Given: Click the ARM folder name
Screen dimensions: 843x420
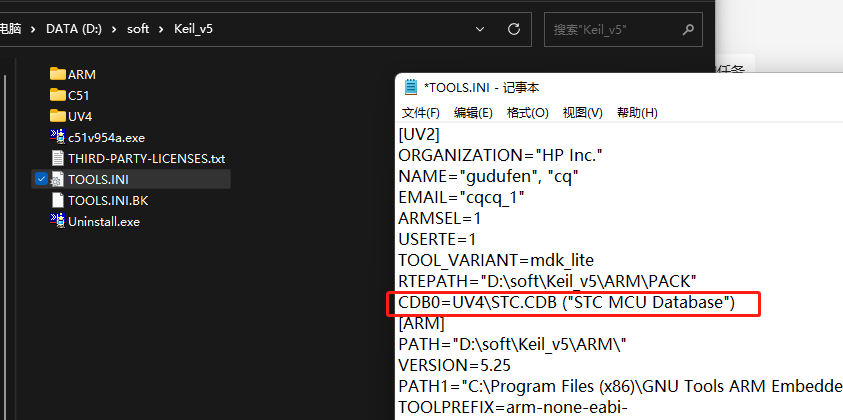Looking at the screenshot, I should (x=82, y=74).
